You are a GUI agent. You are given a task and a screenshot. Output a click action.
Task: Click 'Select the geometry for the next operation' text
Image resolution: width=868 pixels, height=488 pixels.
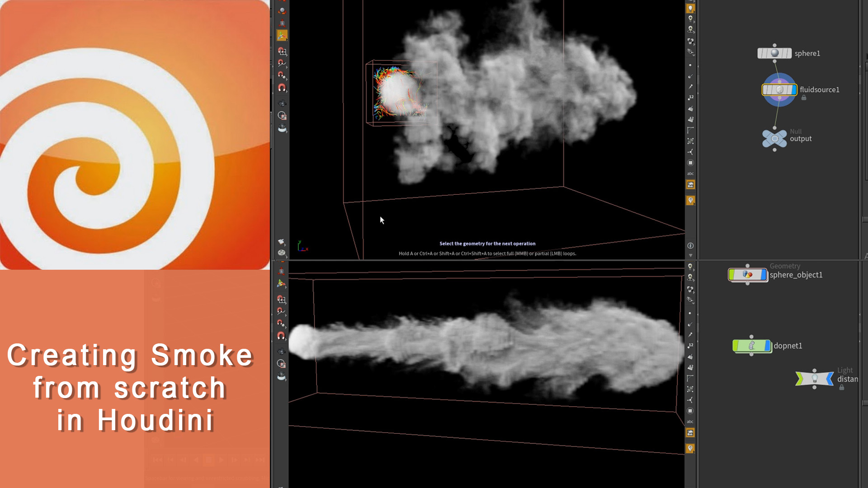pyautogui.click(x=487, y=244)
